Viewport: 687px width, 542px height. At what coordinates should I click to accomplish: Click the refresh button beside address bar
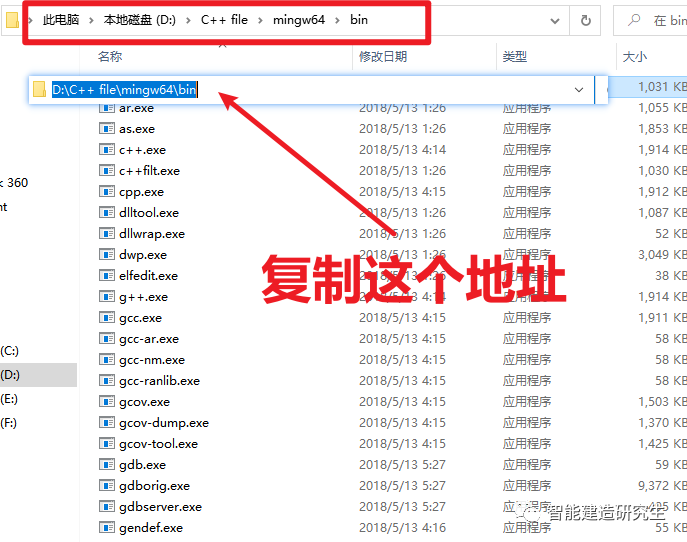585,20
